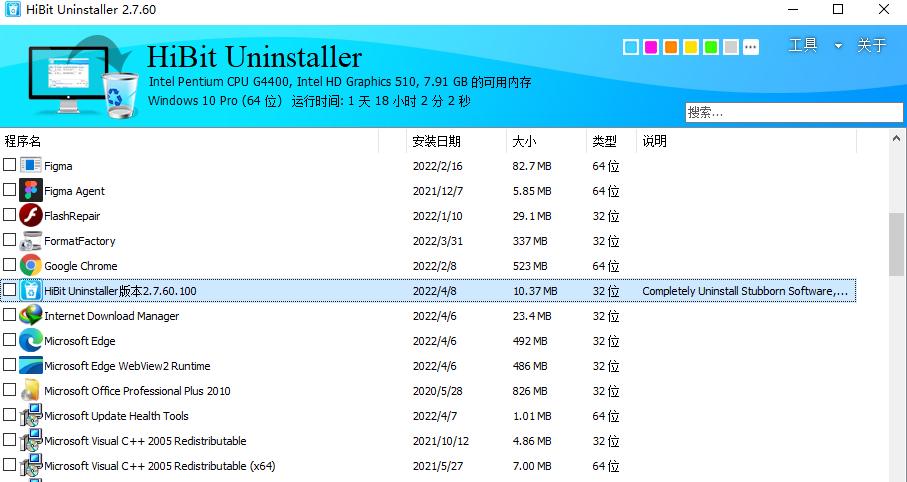Click the vertical scrollbar thumb

click(897, 244)
